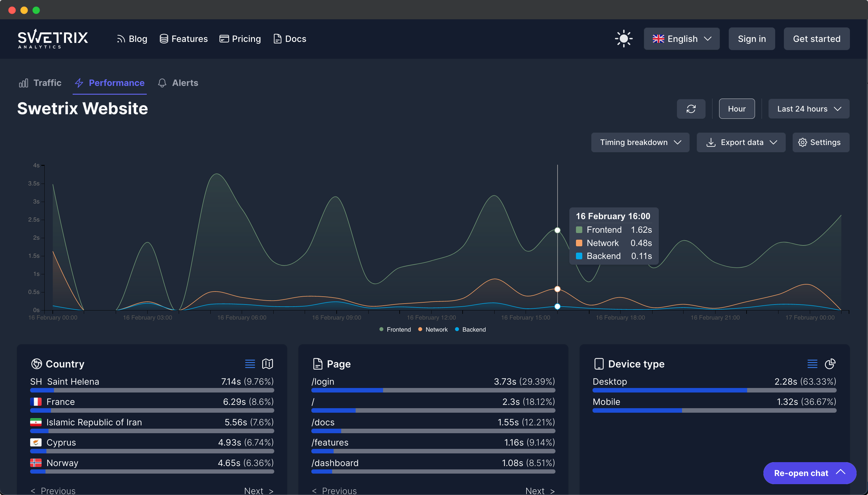Show Country panel as list view
This screenshot has height=495, width=868.
click(x=250, y=364)
